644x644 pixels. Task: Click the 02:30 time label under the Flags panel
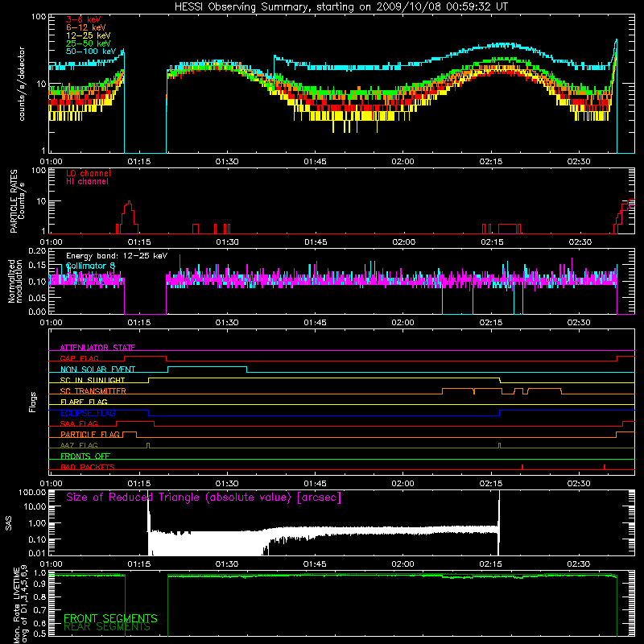(579, 484)
